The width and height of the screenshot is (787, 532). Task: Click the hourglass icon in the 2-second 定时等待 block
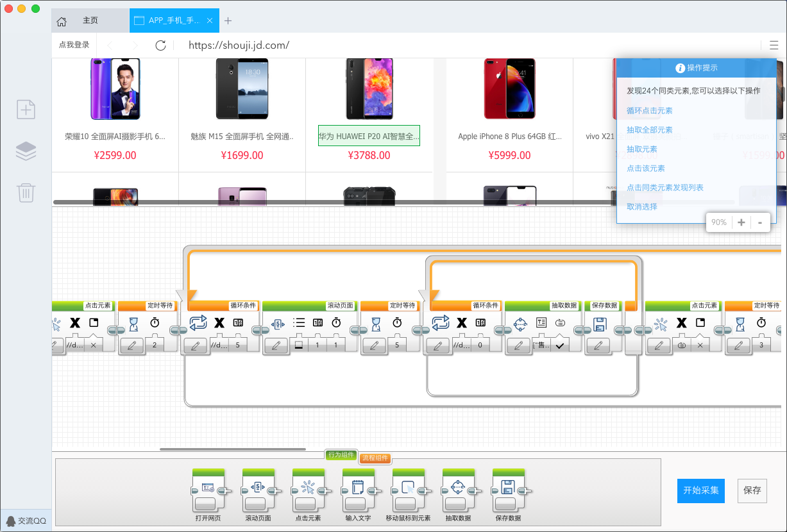click(x=133, y=323)
